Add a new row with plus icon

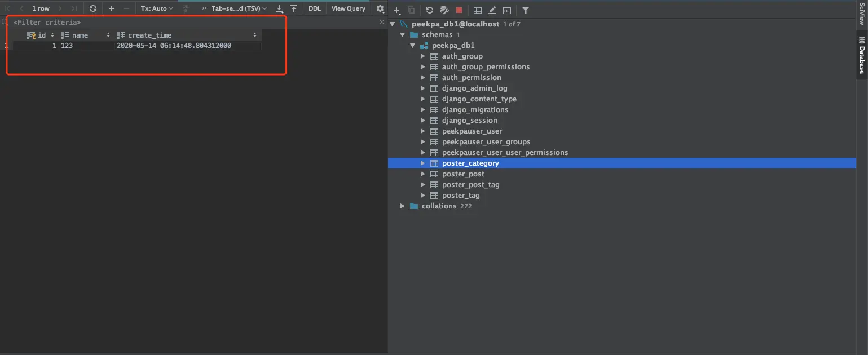tap(111, 8)
